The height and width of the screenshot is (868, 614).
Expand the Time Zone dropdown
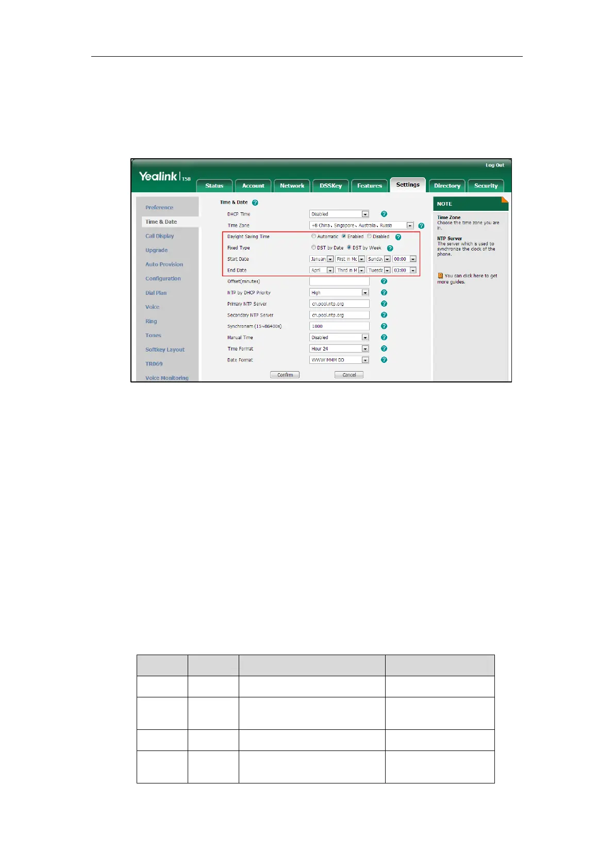(361, 225)
